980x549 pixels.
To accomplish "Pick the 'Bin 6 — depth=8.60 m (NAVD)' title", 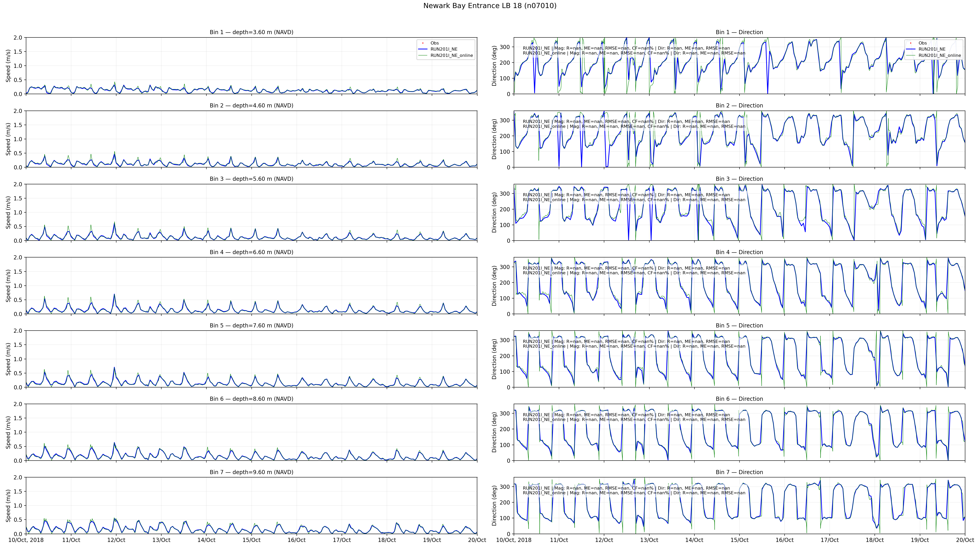I will coord(251,399).
